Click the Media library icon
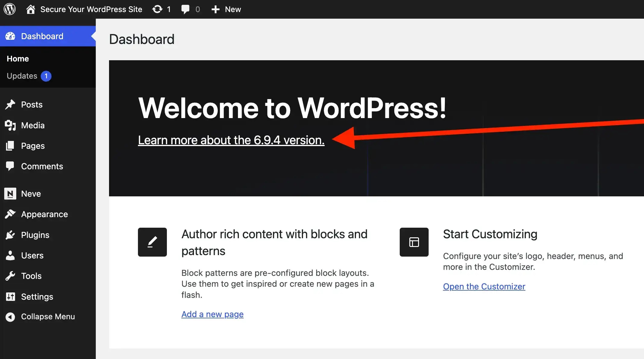 pyautogui.click(x=10, y=125)
